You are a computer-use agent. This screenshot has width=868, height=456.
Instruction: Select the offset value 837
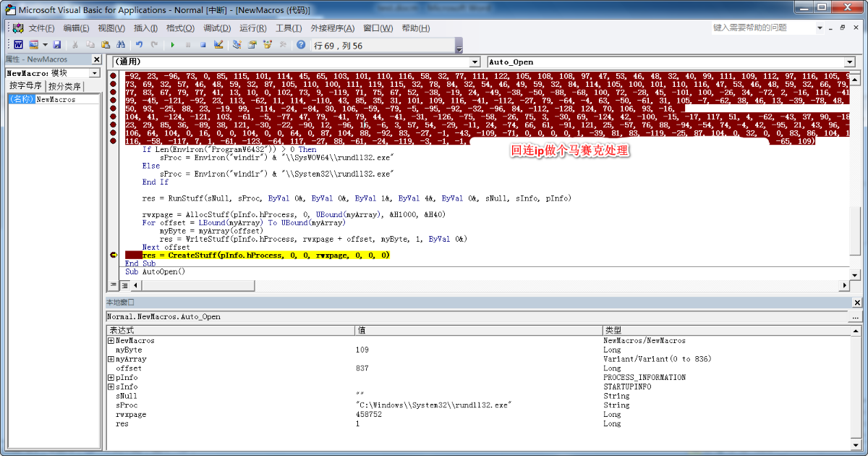362,368
